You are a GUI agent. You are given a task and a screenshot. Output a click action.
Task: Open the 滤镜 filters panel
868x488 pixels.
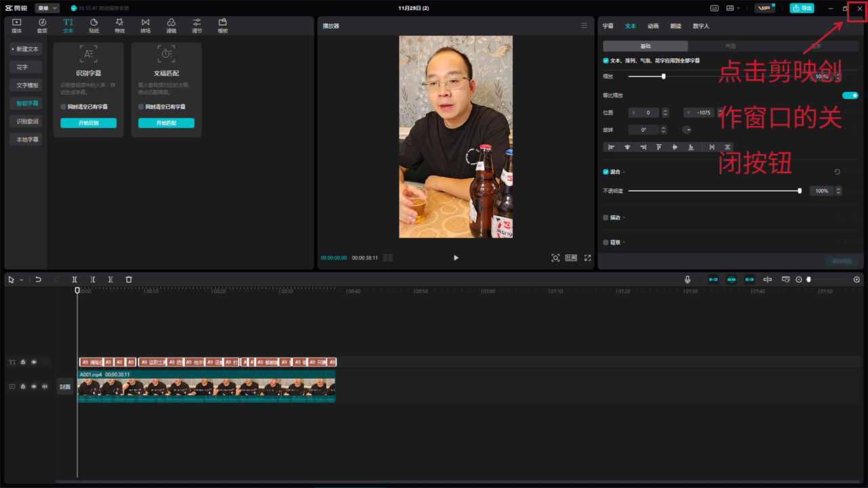pyautogui.click(x=171, y=26)
